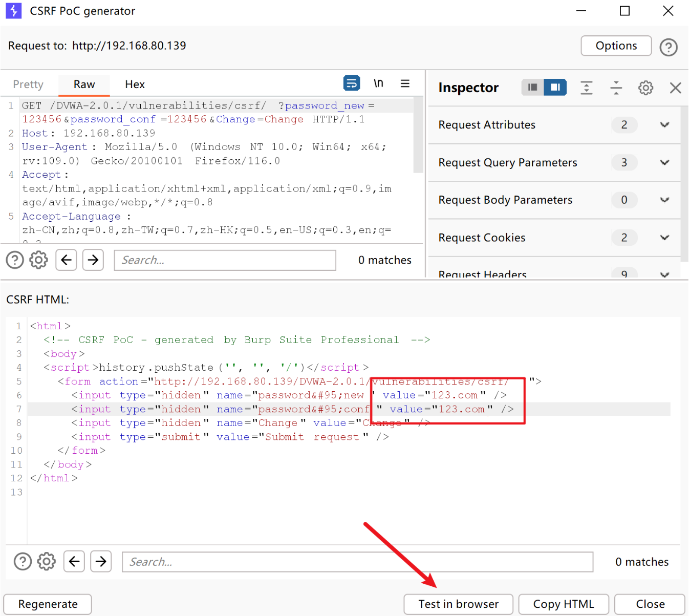
Task: Click the Copy HTML button
Action: pos(564,604)
